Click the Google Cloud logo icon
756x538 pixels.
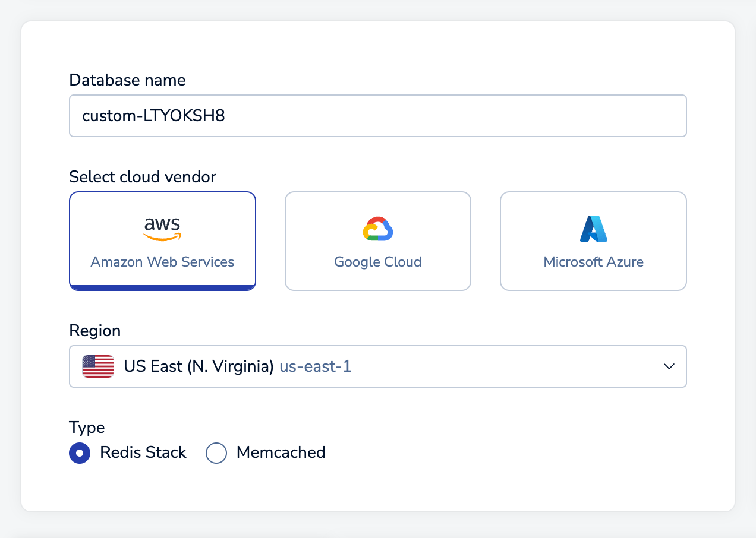[x=378, y=229]
